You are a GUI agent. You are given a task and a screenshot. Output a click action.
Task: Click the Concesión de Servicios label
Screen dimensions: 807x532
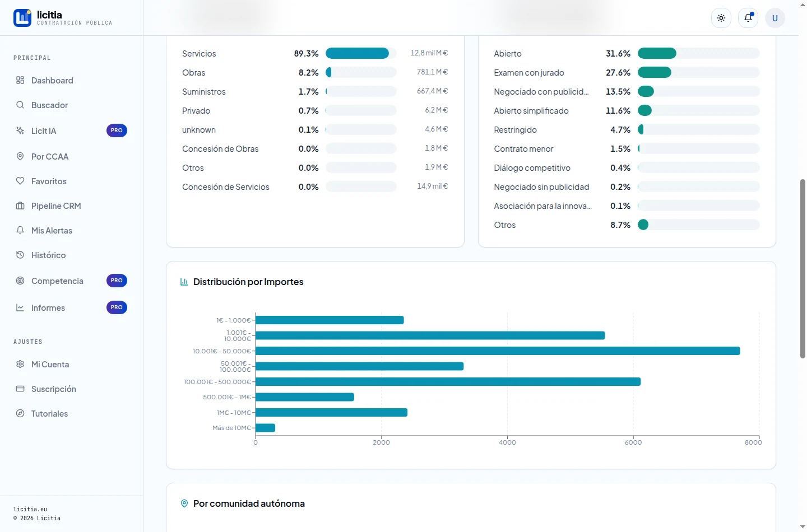click(x=226, y=187)
